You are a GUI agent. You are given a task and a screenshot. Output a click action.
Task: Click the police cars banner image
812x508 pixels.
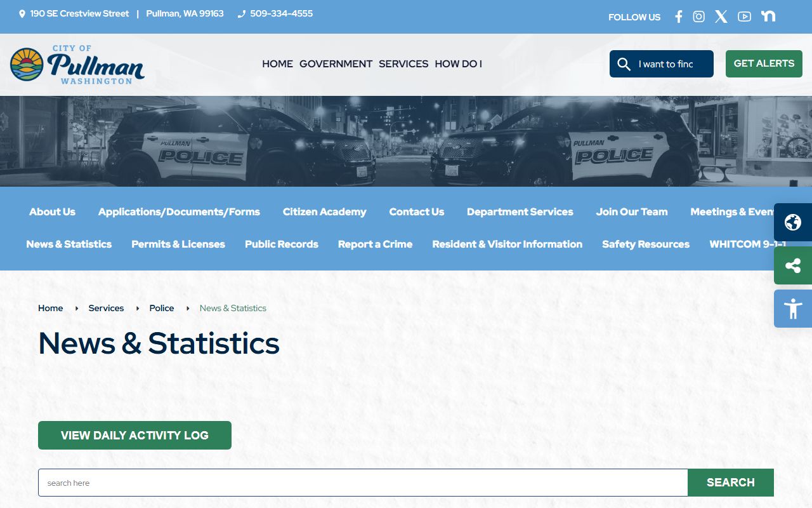406,141
